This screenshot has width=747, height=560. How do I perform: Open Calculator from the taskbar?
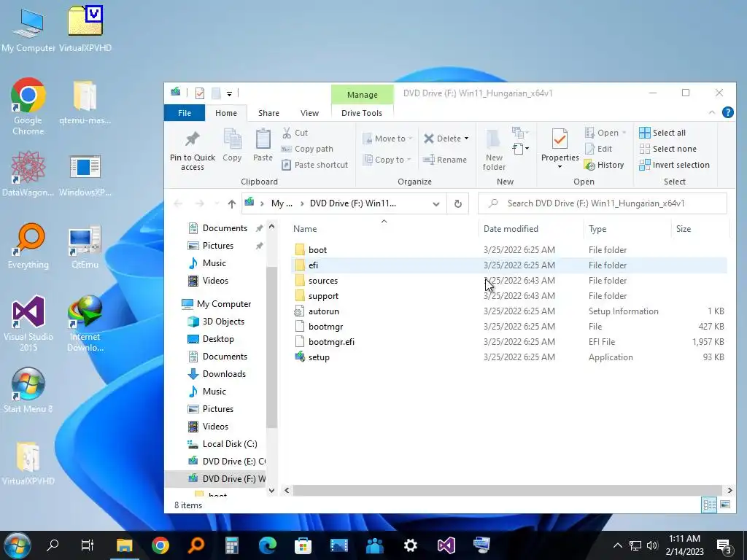[x=231, y=545]
